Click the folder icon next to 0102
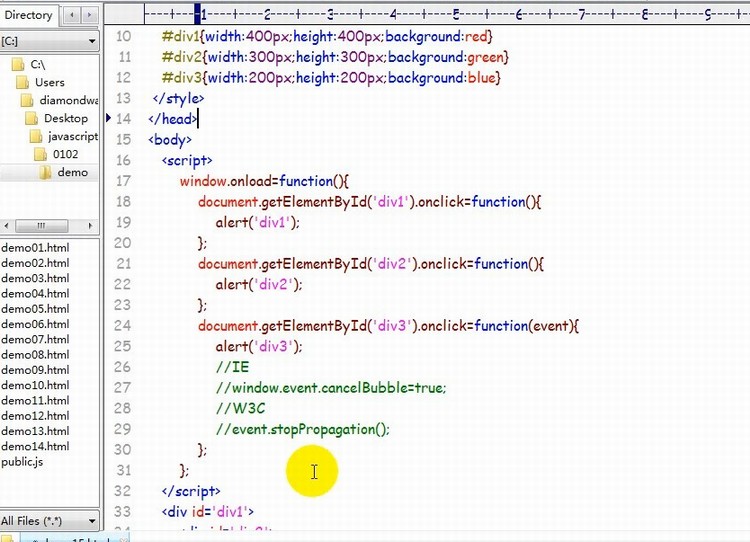The width and height of the screenshot is (750, 542). pos(41,154)
